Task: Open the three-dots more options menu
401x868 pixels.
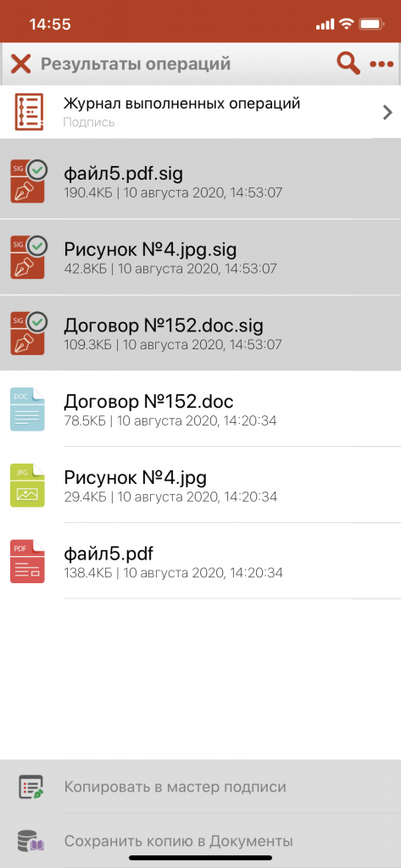Action: (381, 64)
